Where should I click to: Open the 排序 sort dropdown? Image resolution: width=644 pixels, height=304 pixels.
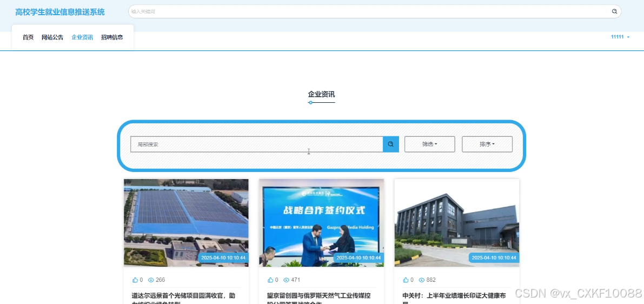[487, 144]
